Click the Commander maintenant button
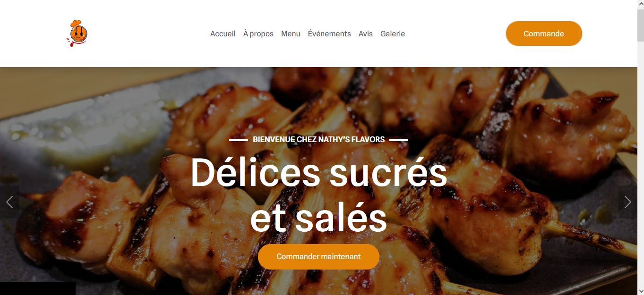The image size is (644, 295). [x=318, y=257]
